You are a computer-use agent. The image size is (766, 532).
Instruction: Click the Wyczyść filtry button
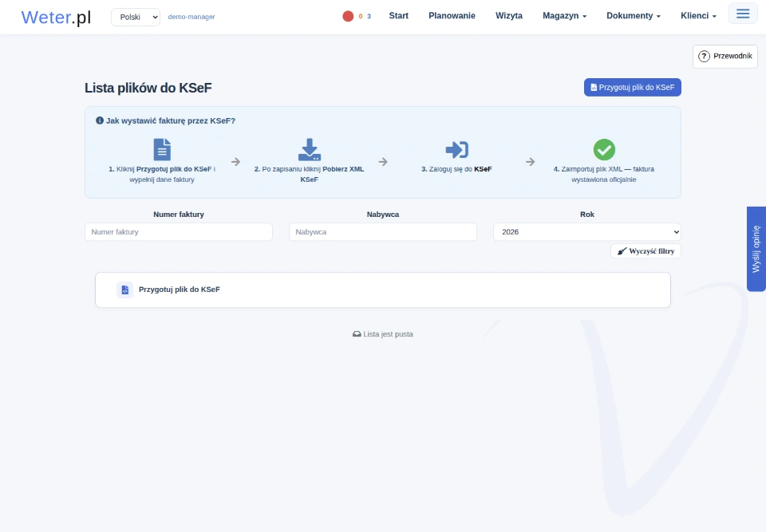(x=646, y=251)
